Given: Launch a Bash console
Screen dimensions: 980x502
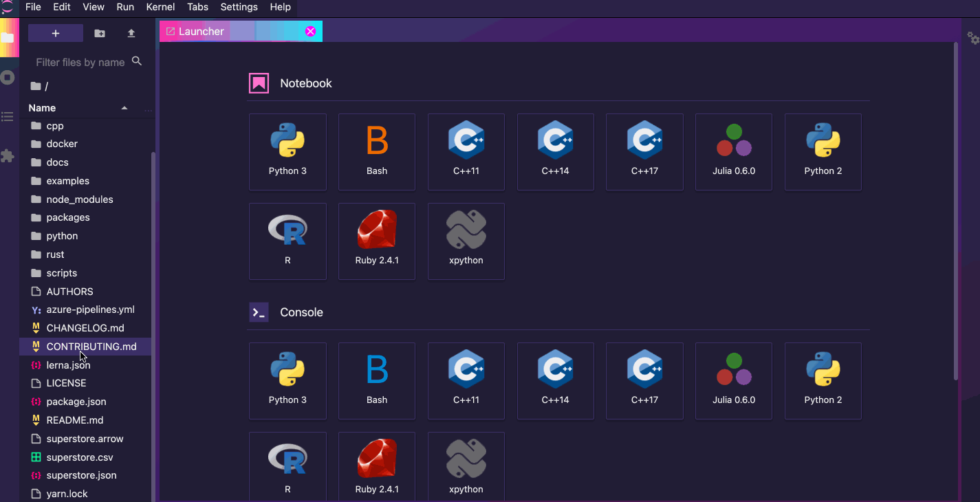Looking at the screenshot, I should (377, 381).
